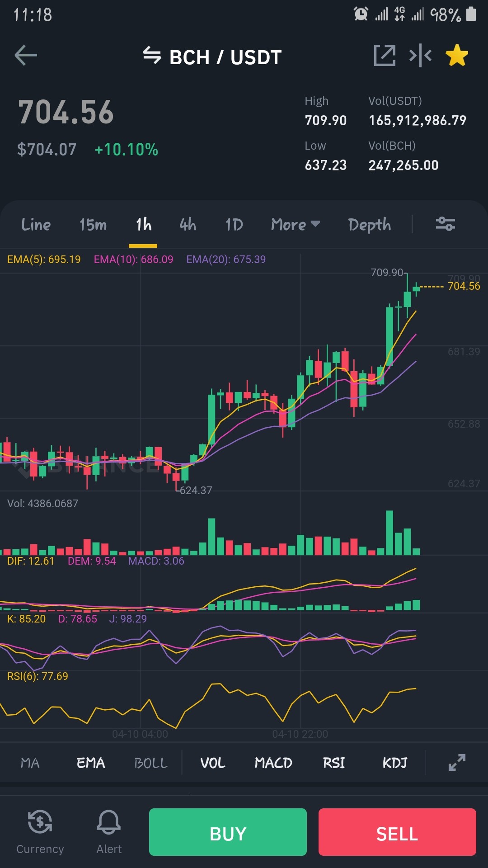Image resolution: width=488 pixels, height=868 pixels.
Task: Expand the More intervals dropdown
Action: [296, 224]
